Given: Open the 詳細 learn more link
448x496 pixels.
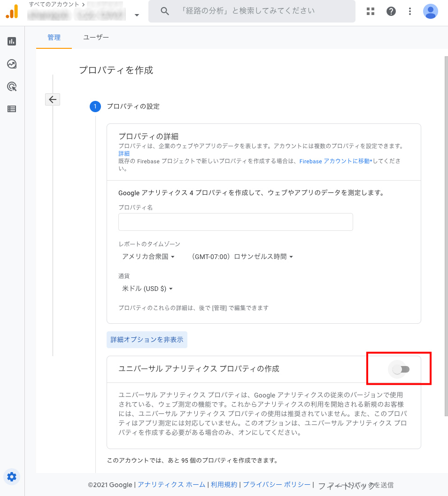Looking at the screenshot, I should pos(124,153).
